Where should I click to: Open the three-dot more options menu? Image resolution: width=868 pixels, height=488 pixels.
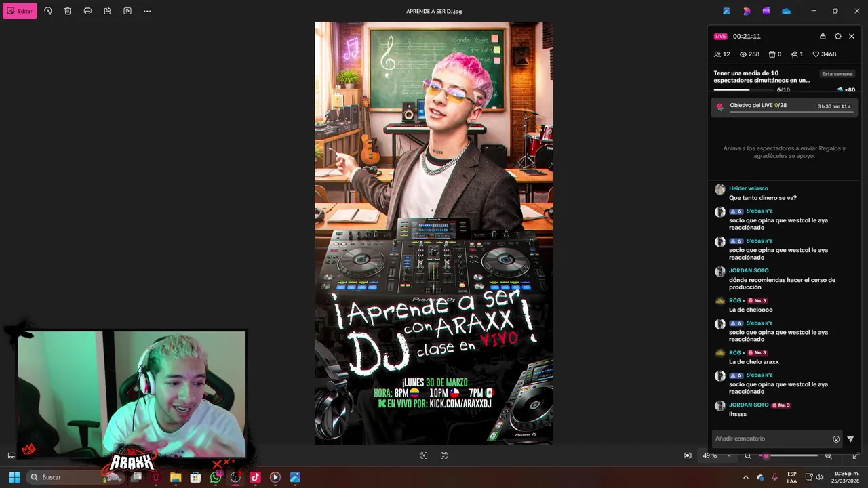coord(147,11)
